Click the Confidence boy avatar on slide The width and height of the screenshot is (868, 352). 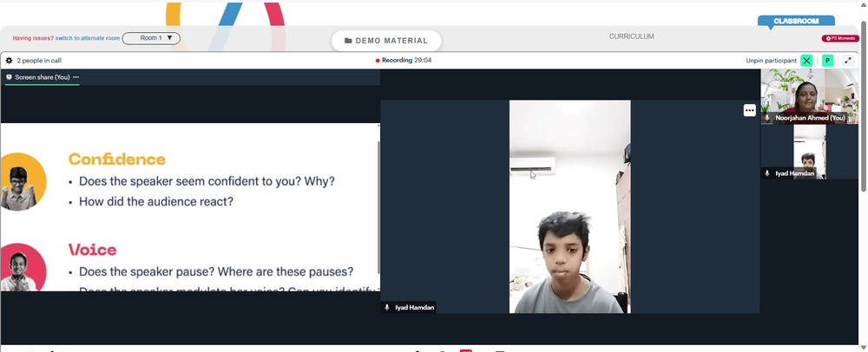tap(23, 181)
